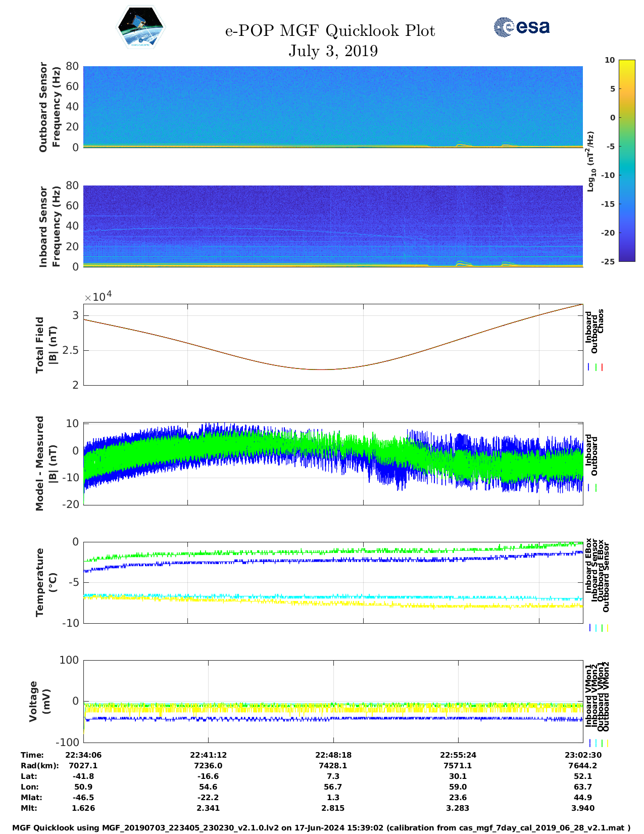Click the blue Inboard VMon1 voltage legend marker
644x834 pixels.
[x=589, y=743]
